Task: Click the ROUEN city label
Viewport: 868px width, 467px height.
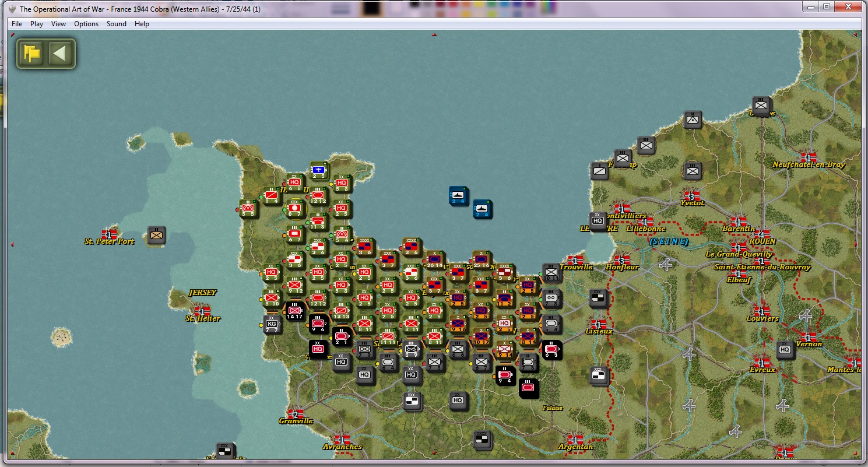Action: [761, 241]
